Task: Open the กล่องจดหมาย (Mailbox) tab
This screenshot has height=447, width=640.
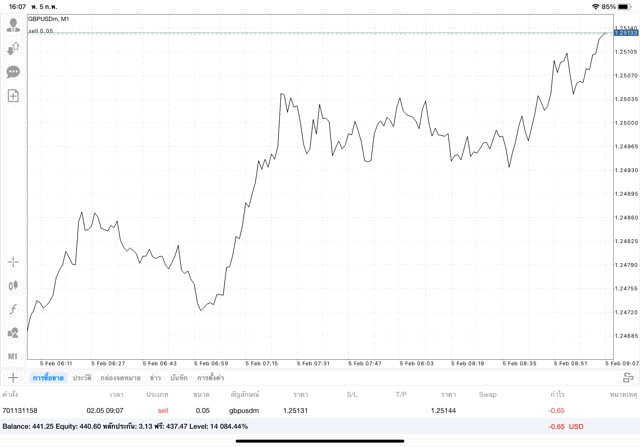Action: (120, 378)
